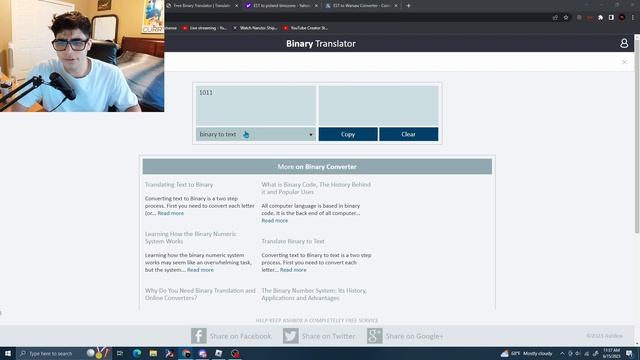Image resolution: width=640 pixels, height=360 pixels.
Task: Click Read more under Translate Binary to Text
Action: (x=293, y=270)
